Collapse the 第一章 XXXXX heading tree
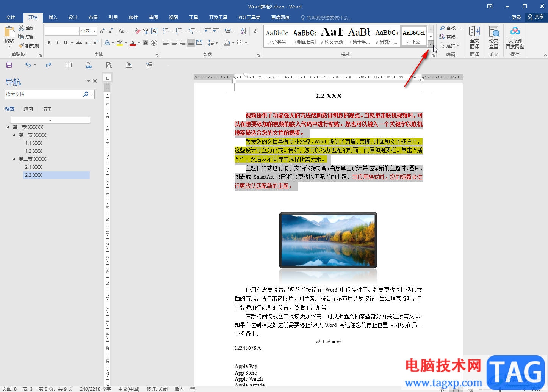 pyautogui.click(x=8, y=127)
